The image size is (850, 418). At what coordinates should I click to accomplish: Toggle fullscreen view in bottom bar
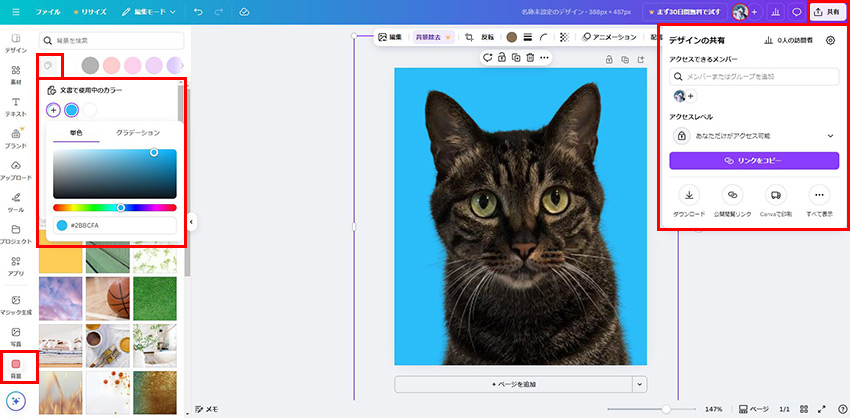[822, 409]
